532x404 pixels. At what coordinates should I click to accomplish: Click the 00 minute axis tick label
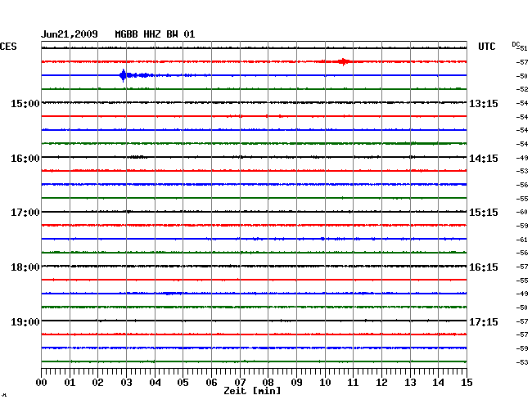[x=42, y=382]
